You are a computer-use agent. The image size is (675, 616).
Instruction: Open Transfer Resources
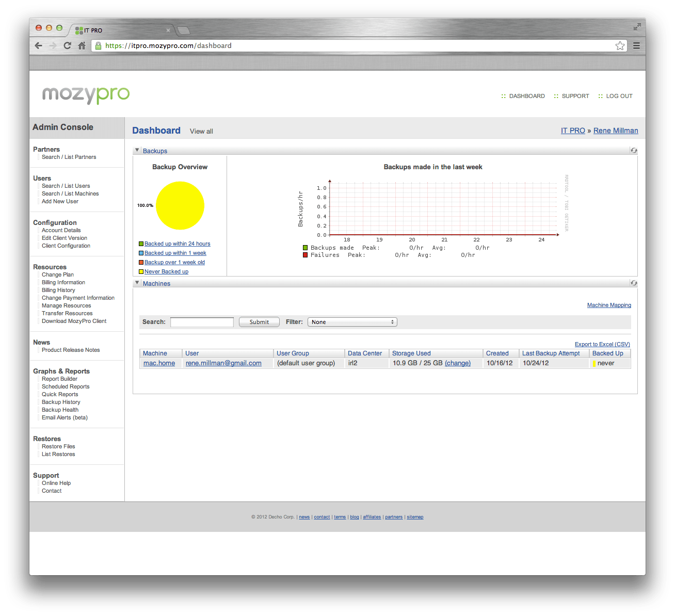pos(67,313)
